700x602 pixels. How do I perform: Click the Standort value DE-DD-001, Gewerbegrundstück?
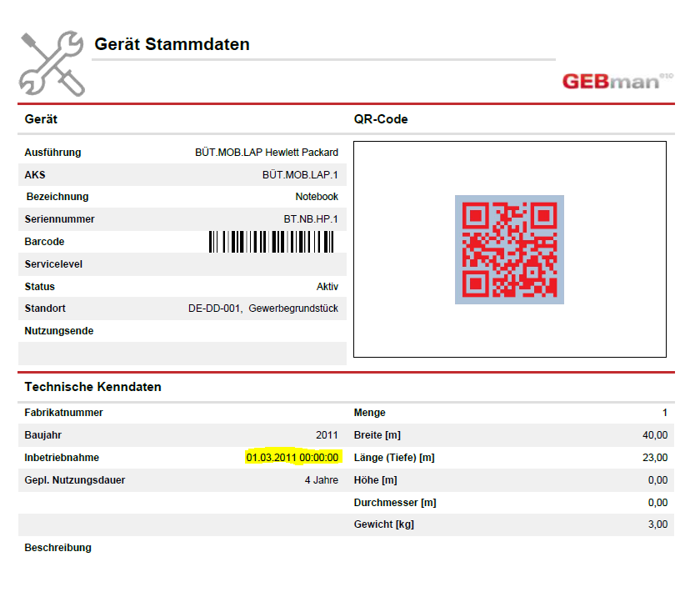(x=263, y=309)
